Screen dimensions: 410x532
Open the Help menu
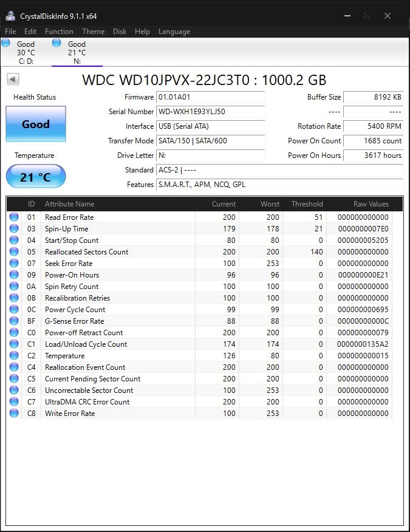pos(142,32)
